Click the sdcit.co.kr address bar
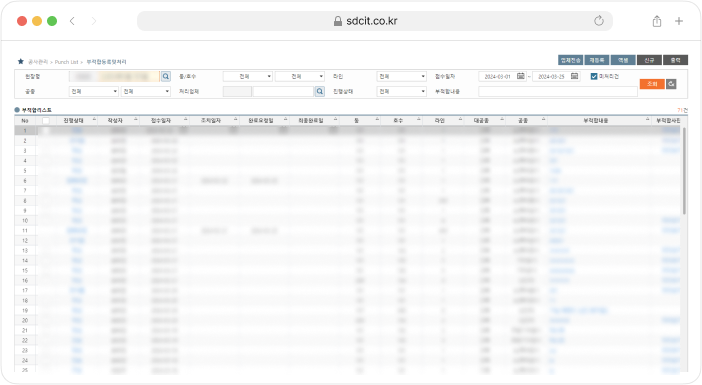 coord(375,21)
